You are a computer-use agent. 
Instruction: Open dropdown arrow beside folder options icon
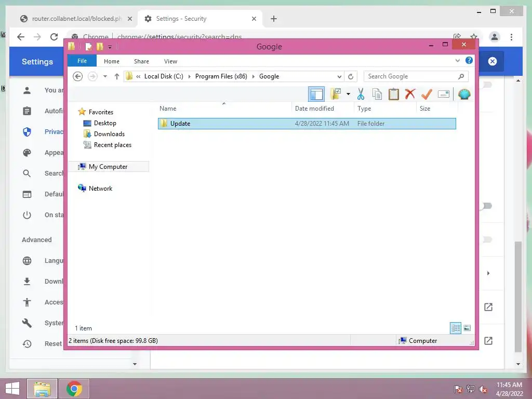[348, 94]
